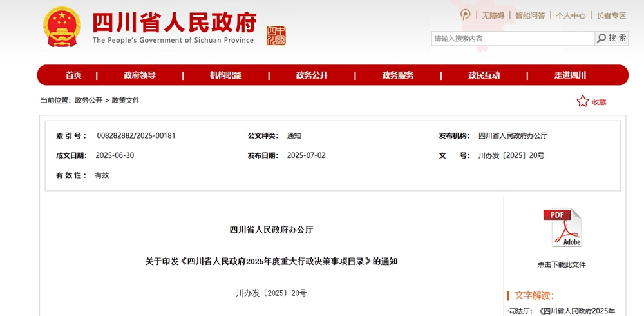Click the accessibility mode circle icon

click(466, 15)
